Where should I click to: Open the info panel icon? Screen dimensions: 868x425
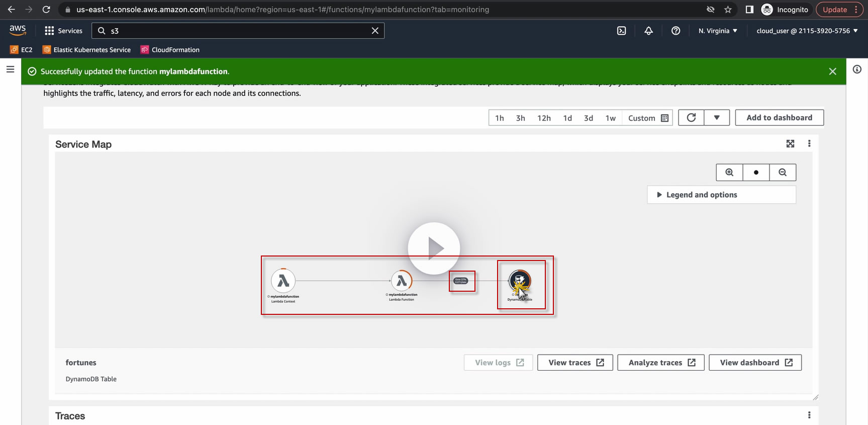click(857, 69)
